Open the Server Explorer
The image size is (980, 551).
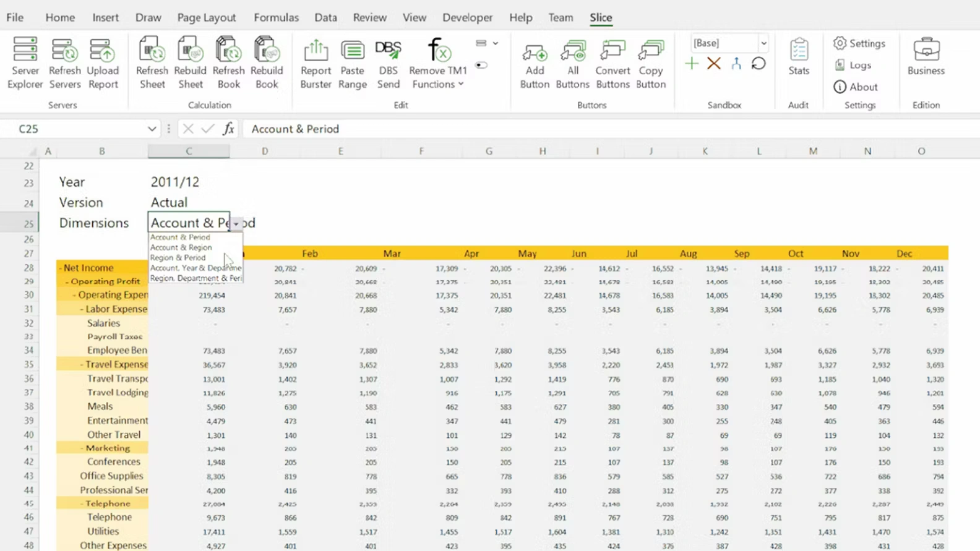click(x=25, y=63)
